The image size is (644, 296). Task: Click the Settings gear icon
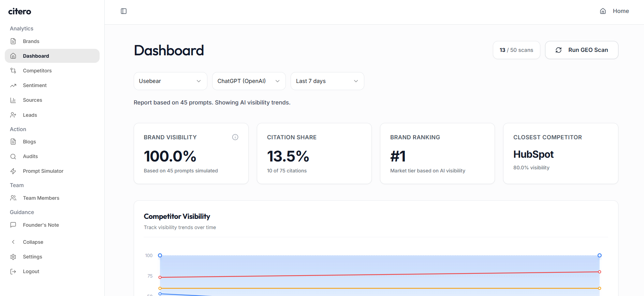(x=13, y=257)
